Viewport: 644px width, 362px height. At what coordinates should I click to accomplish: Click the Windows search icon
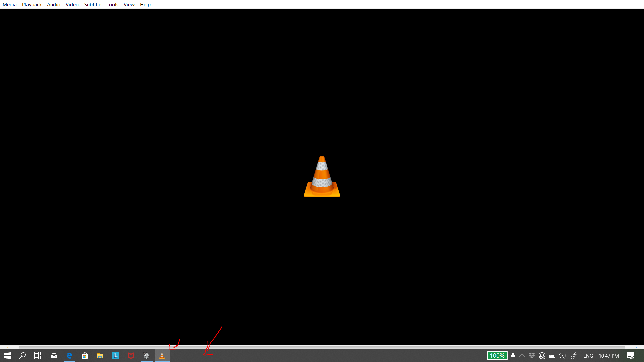[x=22, y=356]
